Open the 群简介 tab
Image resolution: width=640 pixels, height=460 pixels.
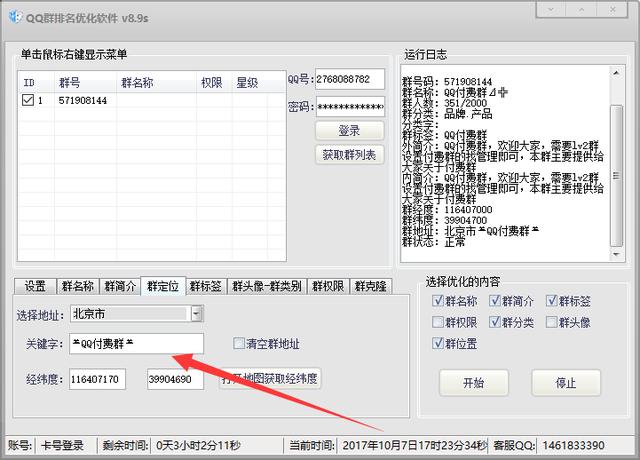point(120,286)
